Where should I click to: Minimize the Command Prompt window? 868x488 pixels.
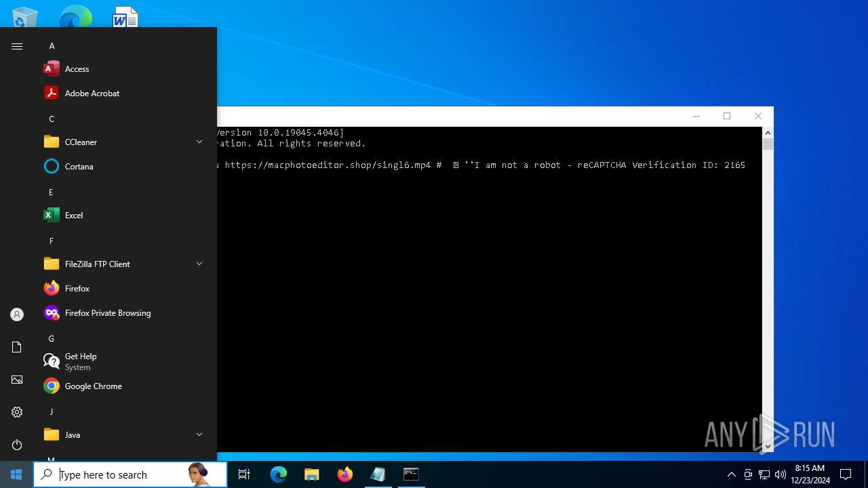click(x=696, y=116)
